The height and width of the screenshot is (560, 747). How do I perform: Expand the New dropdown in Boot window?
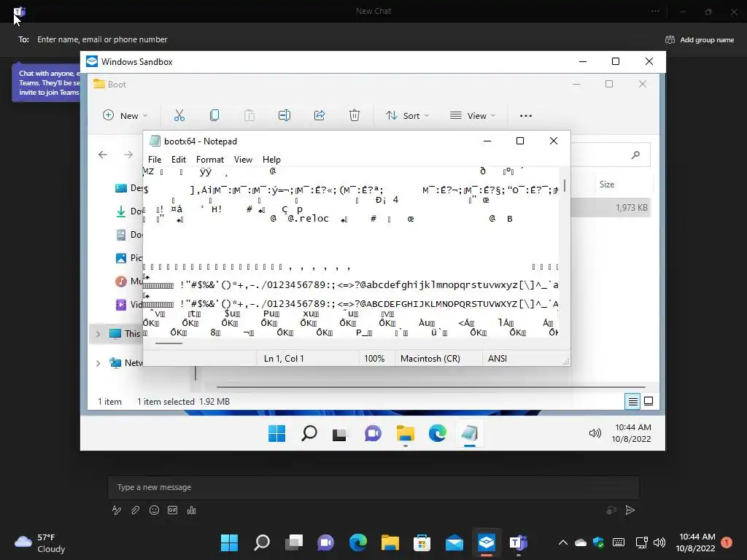pyautogui.click(x=125, y=116)
